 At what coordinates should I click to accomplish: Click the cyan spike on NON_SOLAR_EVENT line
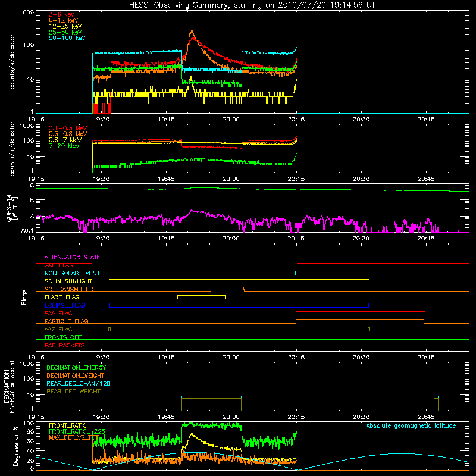click(x=296, y=273)
